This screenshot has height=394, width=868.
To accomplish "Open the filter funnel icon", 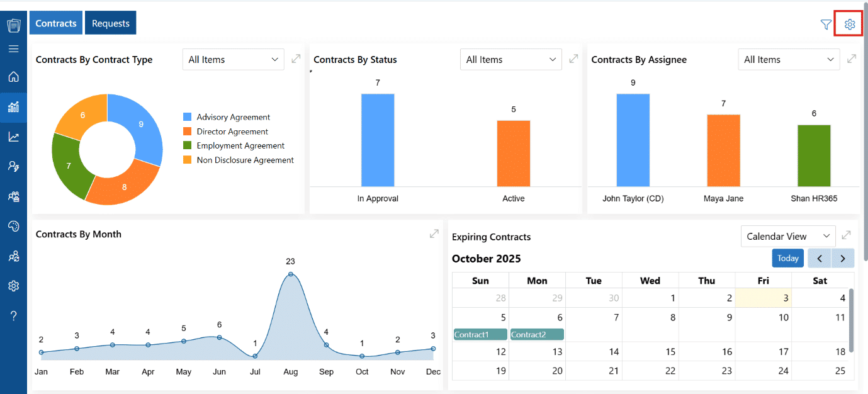I will pyautogui.click(x=826, y=25).
